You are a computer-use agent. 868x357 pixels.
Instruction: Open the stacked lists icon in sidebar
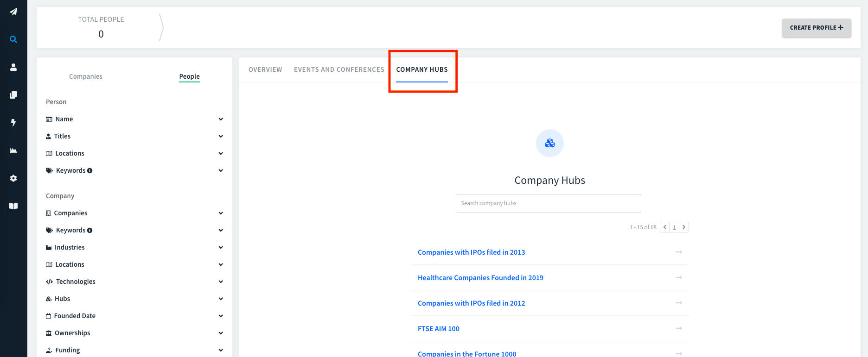click(x=13, y=95)
